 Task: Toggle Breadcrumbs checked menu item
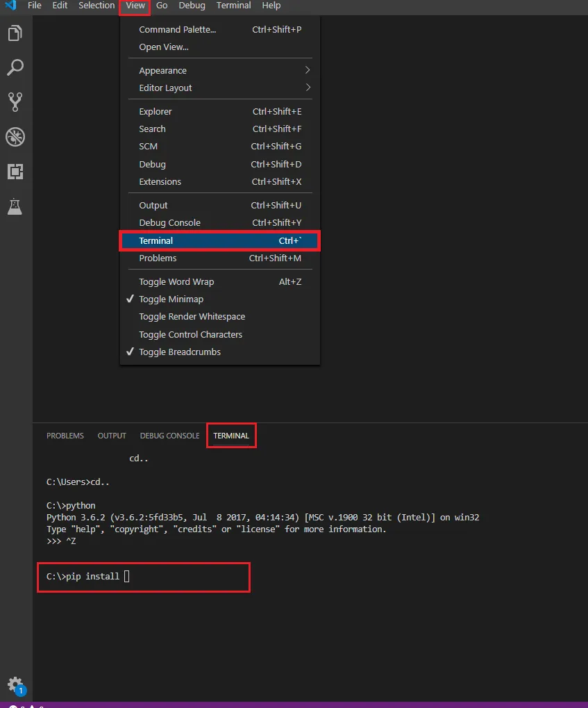(220, 352)
